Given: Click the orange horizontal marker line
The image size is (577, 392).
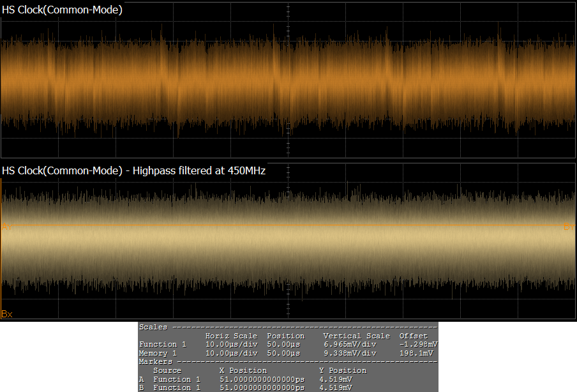Looking at the screenshot, I should tap(287, 226).
